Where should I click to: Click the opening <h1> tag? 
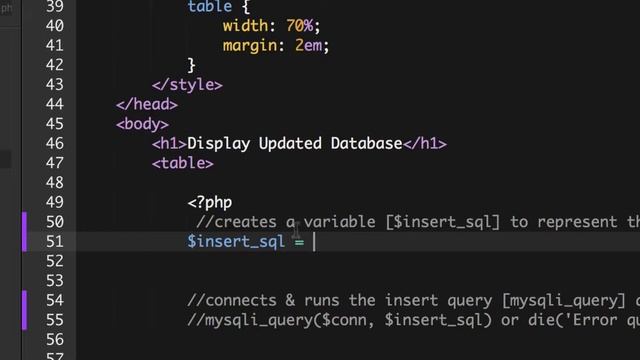coord(169,143)
